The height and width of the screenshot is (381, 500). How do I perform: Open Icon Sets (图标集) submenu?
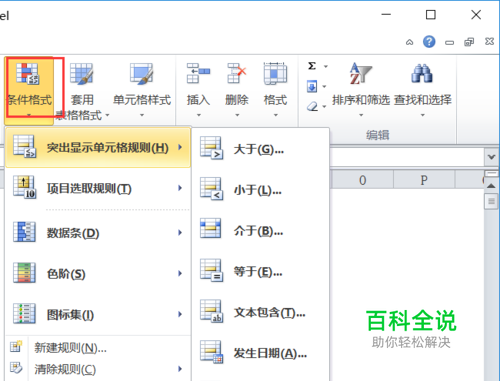pos(98,314)
